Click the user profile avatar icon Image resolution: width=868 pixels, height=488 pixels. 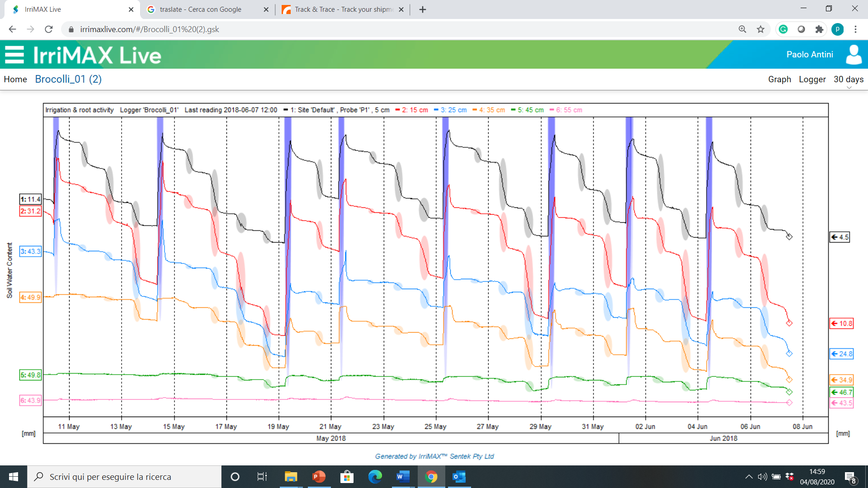click(x=854, y=55)
